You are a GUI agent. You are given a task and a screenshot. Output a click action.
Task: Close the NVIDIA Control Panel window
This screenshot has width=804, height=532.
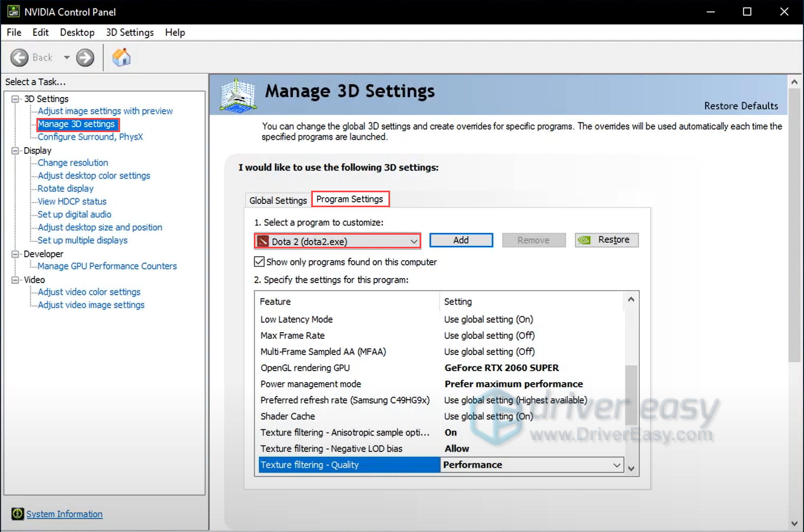coord(784,12)
